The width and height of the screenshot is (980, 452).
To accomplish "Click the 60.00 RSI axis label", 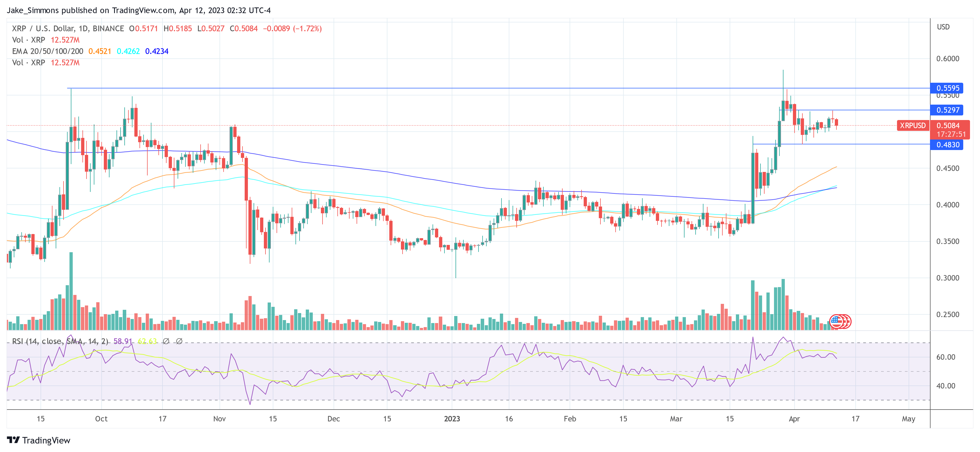I will click(x=946, y=357).
